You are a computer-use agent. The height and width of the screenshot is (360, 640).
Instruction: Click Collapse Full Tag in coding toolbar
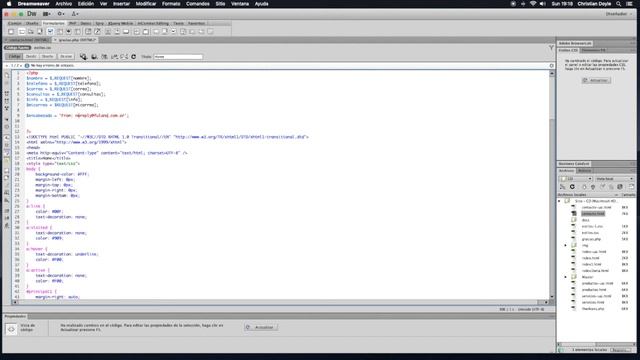click(7, 93)
